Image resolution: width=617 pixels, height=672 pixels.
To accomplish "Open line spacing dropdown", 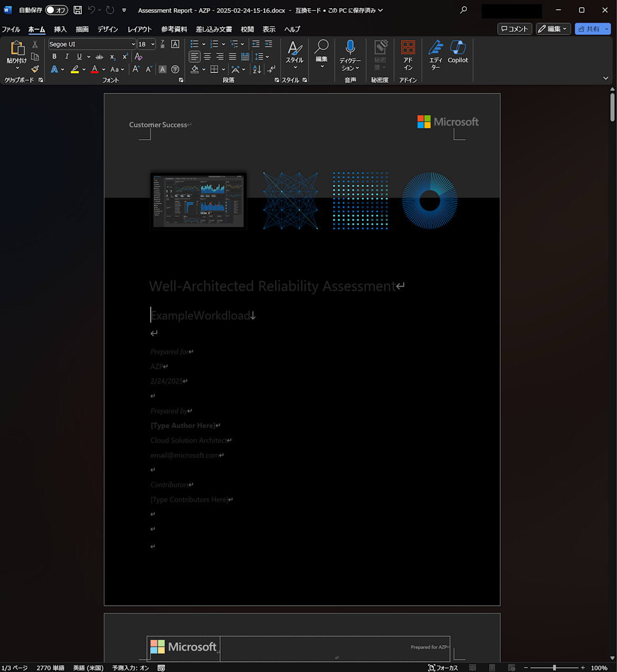I will [267, 57].
